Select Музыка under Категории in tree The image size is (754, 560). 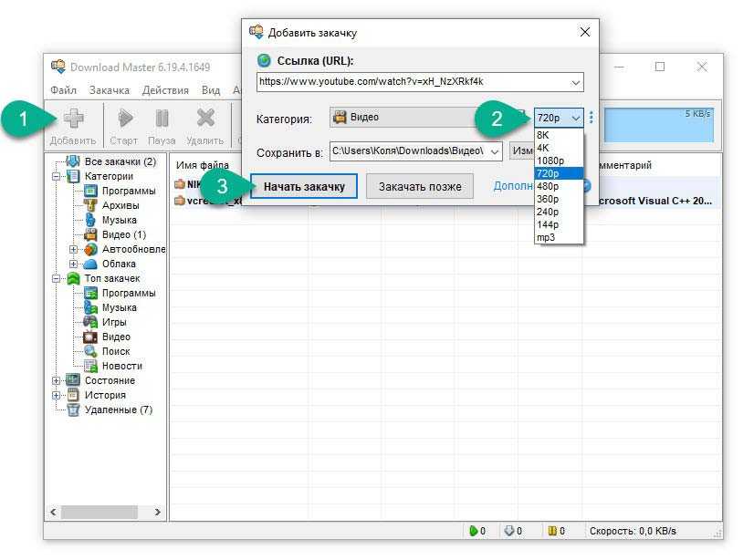point(119,220)
